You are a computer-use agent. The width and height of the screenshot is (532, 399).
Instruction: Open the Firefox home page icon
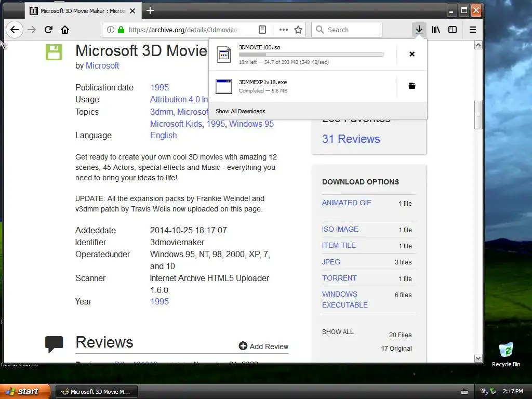(x=65, y=30)
